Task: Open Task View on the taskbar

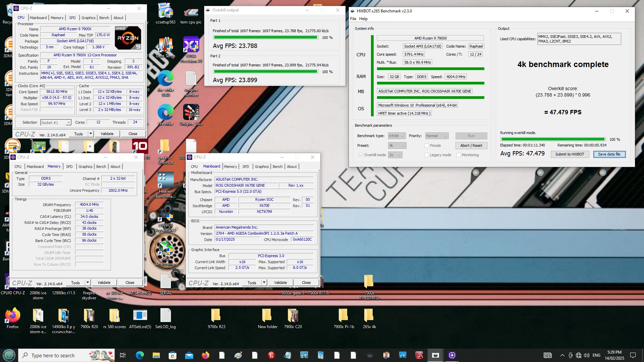Action: pyautogui.click(x=123, y=355)
